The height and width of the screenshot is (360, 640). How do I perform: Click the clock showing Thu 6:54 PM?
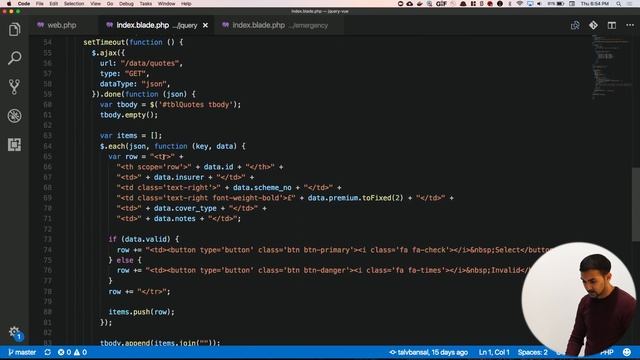click(x=595, y=4)
